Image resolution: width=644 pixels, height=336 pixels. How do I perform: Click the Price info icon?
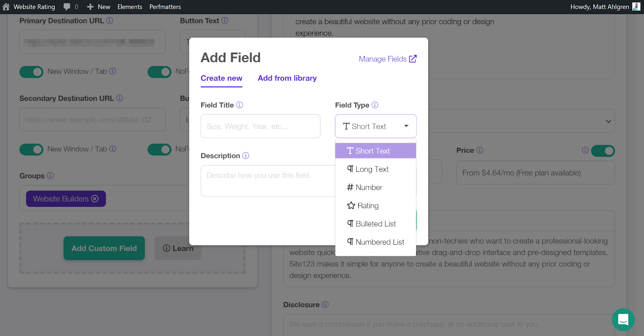pyautogui.click(x=479, y=150)
